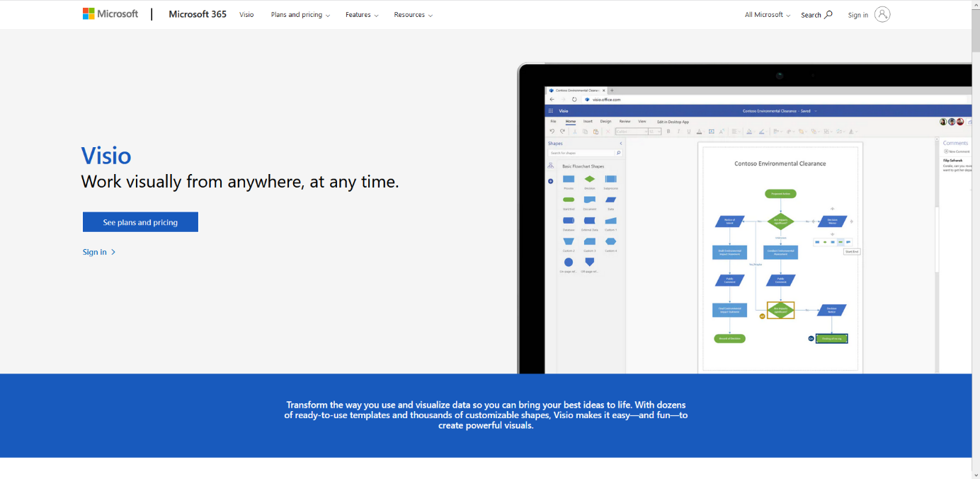Click the See plans and pricing button
Image resolution: width=980 pixels, height=479 pixels.
click(140, 222)
